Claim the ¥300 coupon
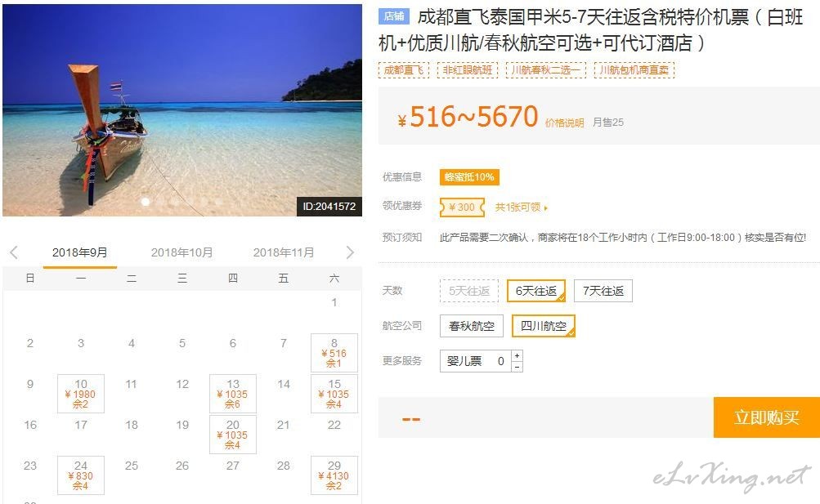This screenshot has width=820, height=504. [462, 207]
